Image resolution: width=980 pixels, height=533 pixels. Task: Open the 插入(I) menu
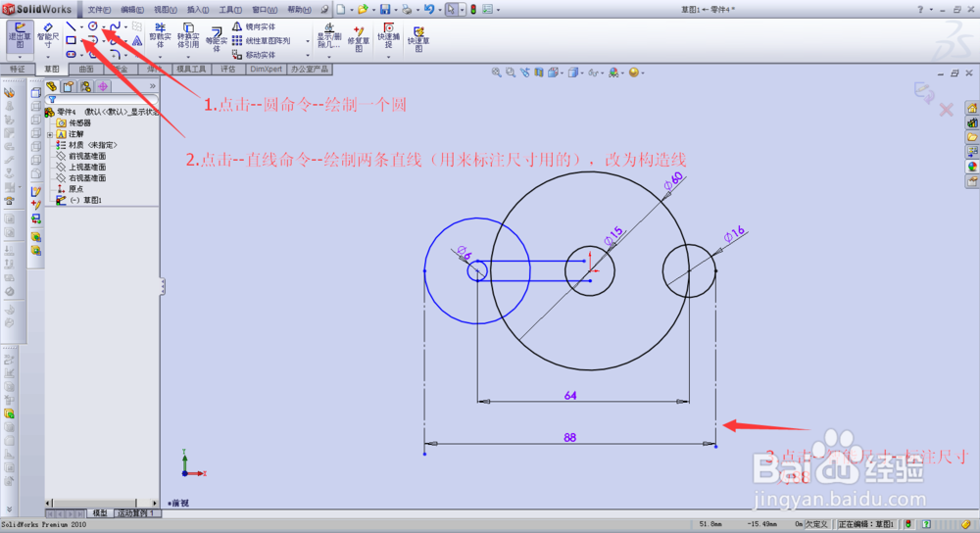click(x=198, y=10)
